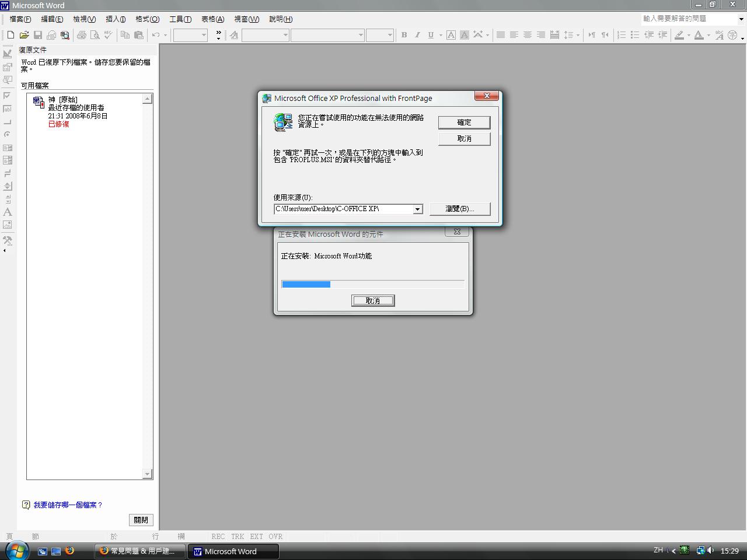Open Print Preview from the toolbar
The width and height of the screenshot is (747, 560).
pos(95,35)
